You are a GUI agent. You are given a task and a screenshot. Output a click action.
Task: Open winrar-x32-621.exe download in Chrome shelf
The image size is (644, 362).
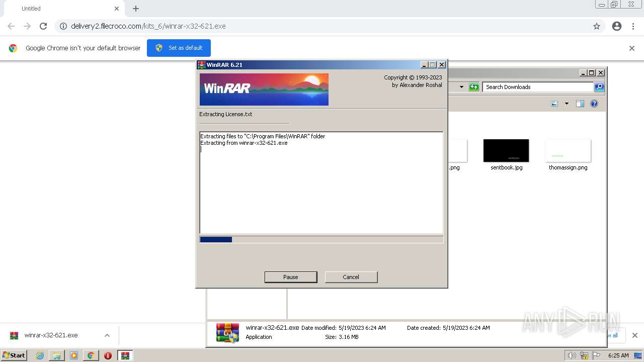coord(51,335)
